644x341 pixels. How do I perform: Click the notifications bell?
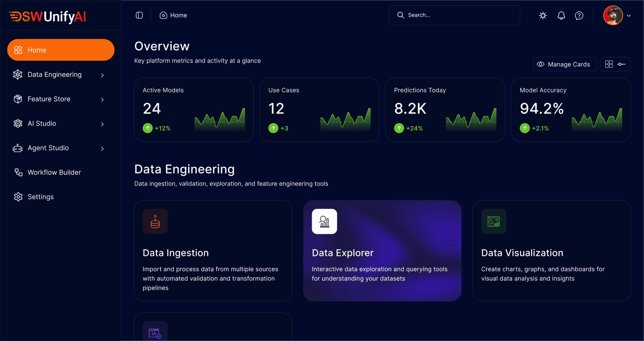tap(561, 15)
